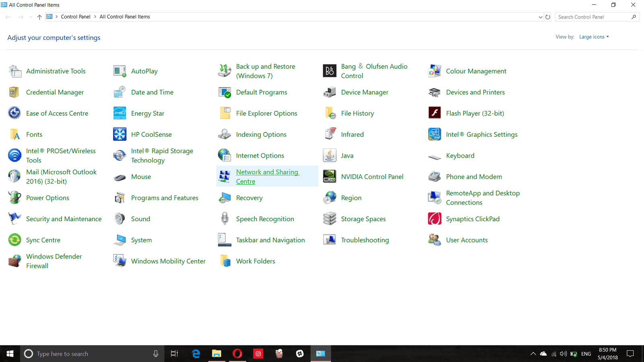This screenshot has width=644, height=362.
Task: Open the Taskbar and Navigation link
Action: (x=270, y=240)
